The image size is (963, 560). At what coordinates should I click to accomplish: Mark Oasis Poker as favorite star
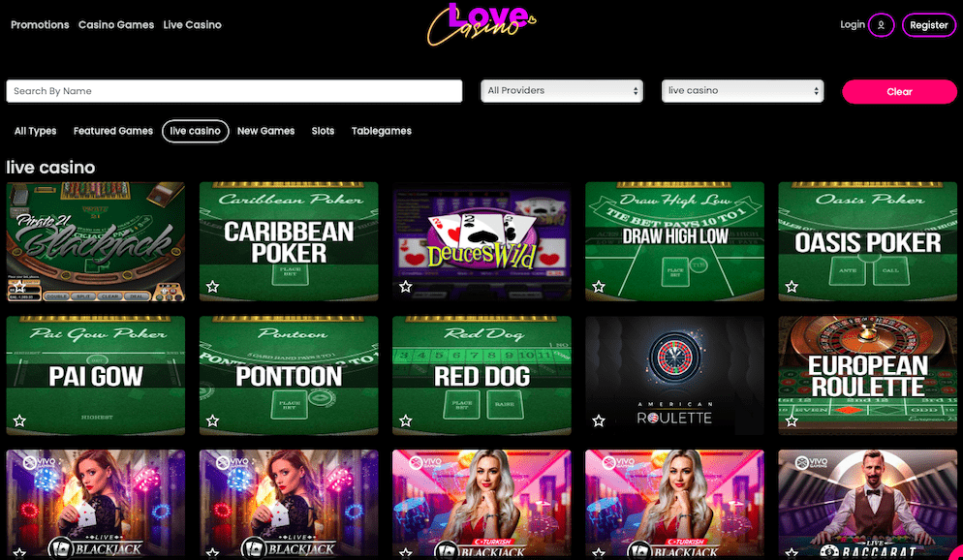pos(792,286)
